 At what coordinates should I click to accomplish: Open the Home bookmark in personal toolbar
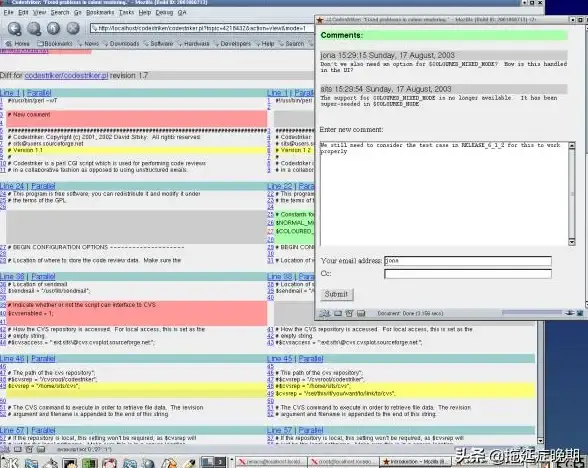[x=18, y=44]
